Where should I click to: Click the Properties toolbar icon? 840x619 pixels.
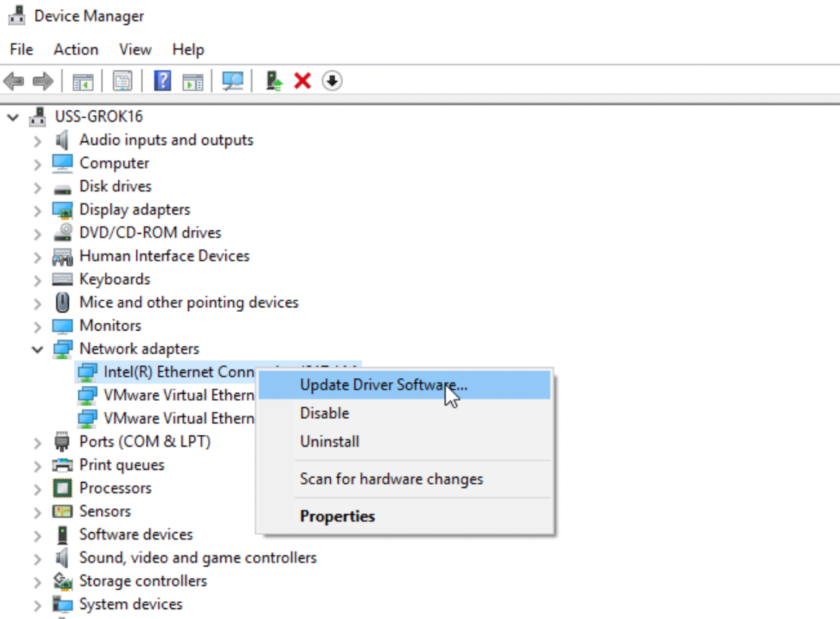(123, 80)
